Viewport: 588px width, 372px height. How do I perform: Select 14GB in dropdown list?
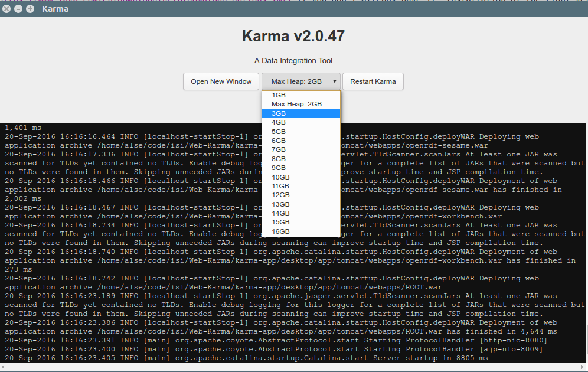pyautogui.click(x=300, y=213)
